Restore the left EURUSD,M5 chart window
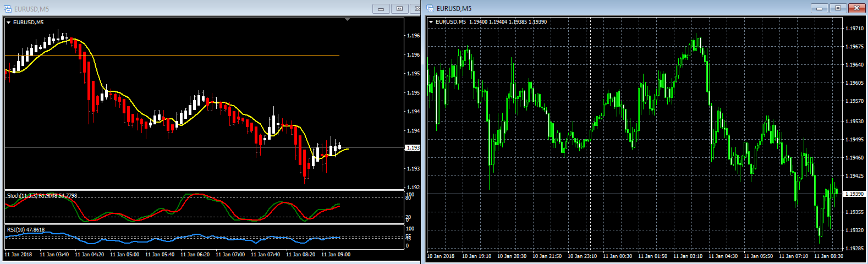 pos(400,8)
